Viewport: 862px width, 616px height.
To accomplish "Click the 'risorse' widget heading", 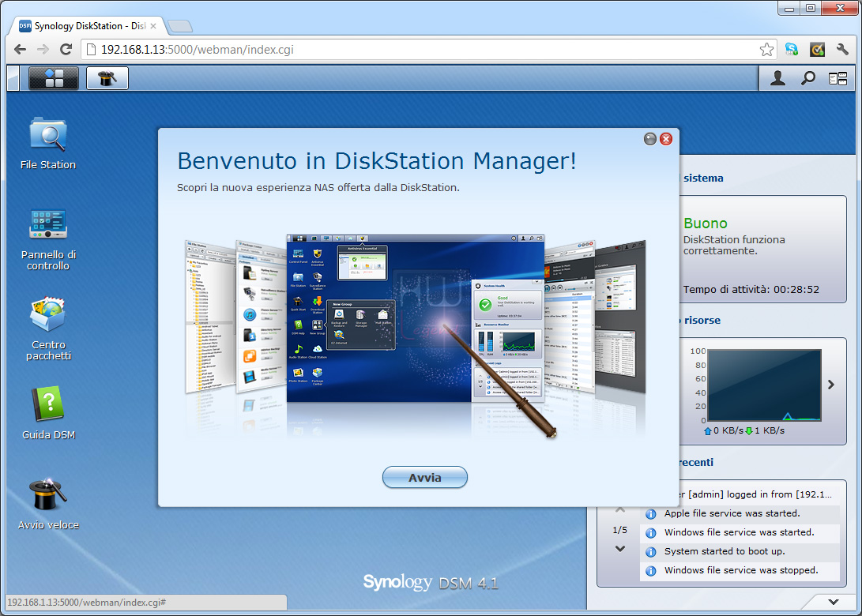I will [702, 321].
